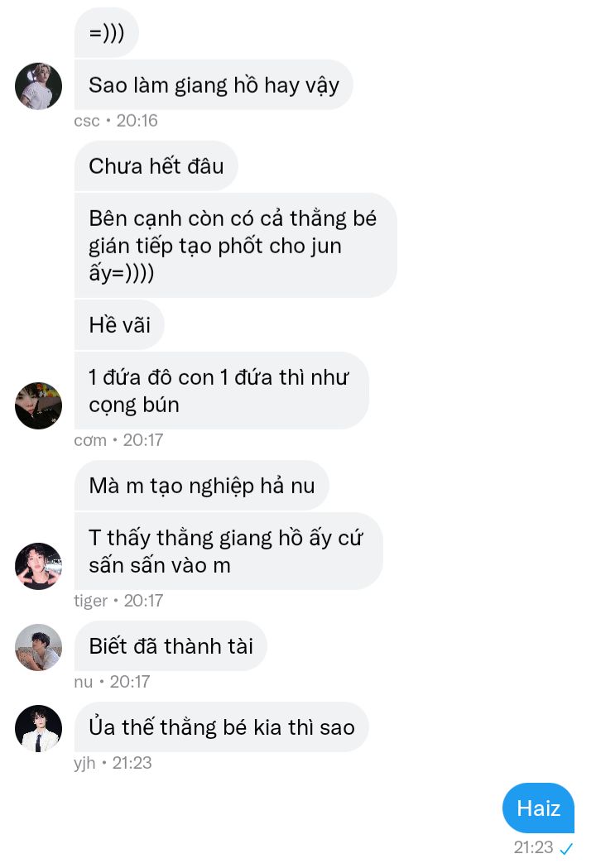Click the read checkmark beside 21:23
Viewport: 596px width, 868px height.
(x=566, y=847)
